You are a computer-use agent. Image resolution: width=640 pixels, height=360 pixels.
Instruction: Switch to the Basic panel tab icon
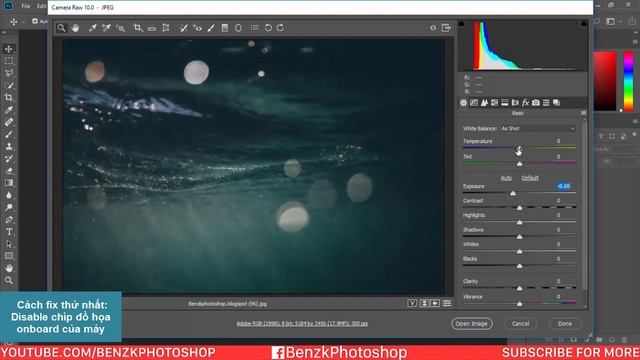pyautogui.click(x=464, y=103)
